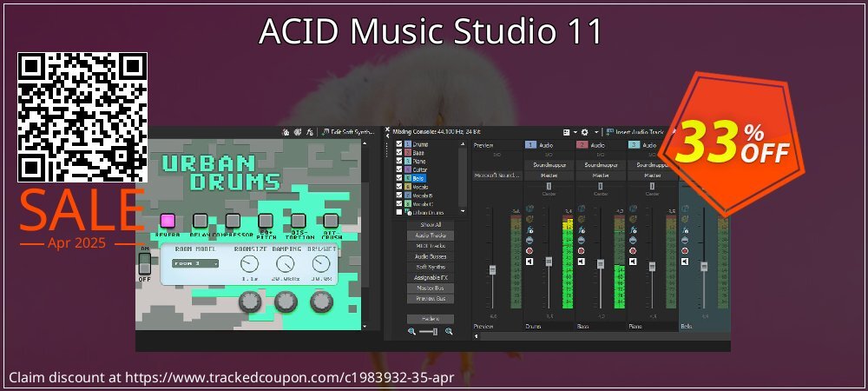
Task: Flip the ON/OFF switch on Urban Drums
Action: pos(144,265)
